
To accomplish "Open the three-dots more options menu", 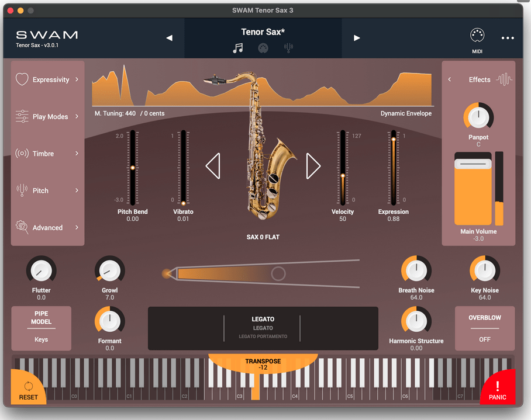I will point(507,38).
